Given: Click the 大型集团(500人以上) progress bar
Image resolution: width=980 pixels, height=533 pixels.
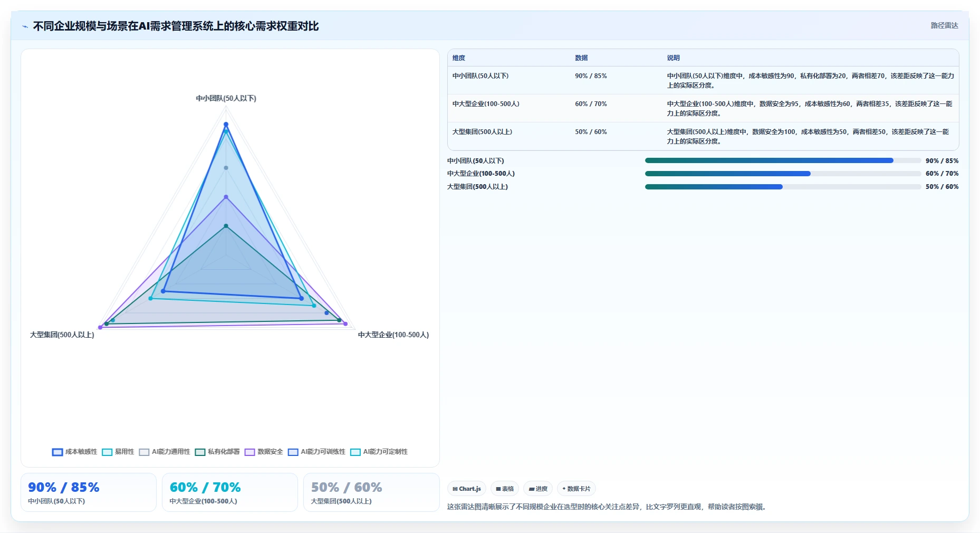Looking at the screenshot, I should [783, 187].
